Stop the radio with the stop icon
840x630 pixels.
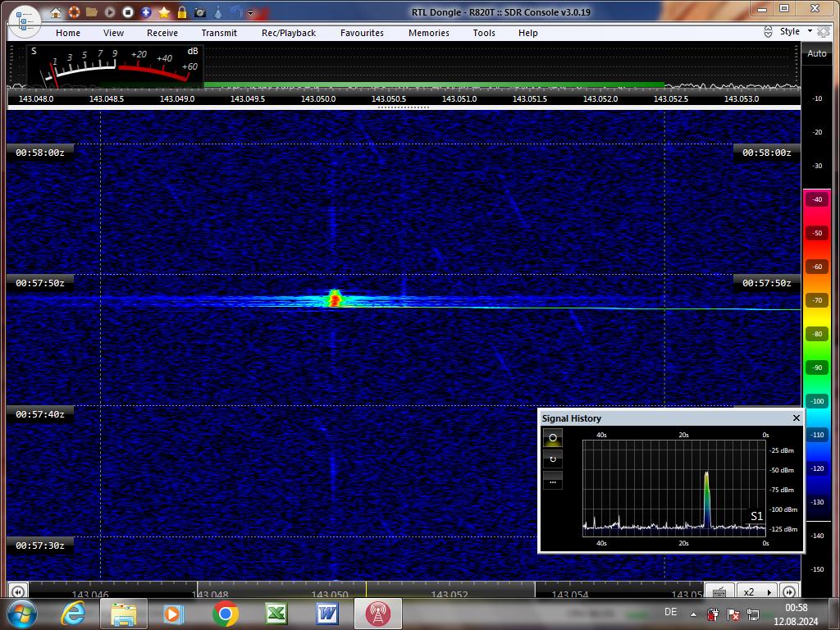(127, 11)
